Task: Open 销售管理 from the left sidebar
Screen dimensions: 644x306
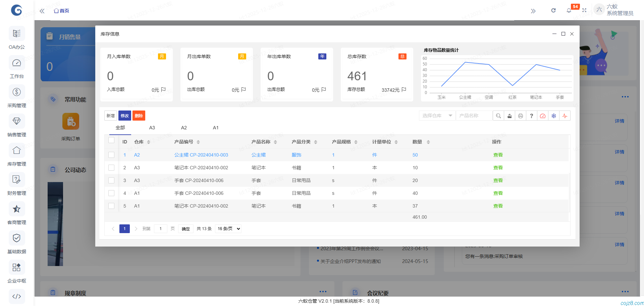Action: pyautogui.click(x=16, y=121)
